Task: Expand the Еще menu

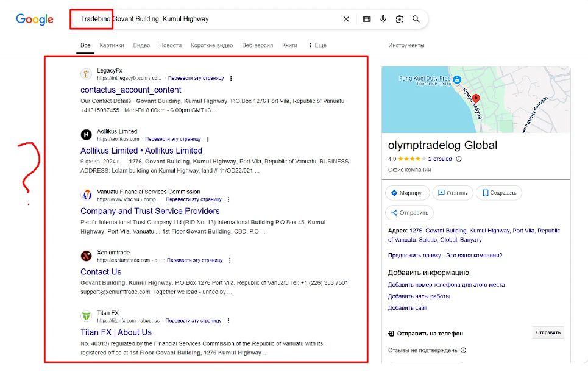Action: 317,45
